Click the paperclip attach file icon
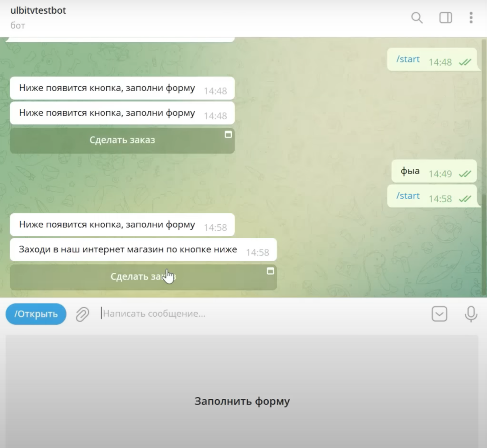 pos(82,314)
